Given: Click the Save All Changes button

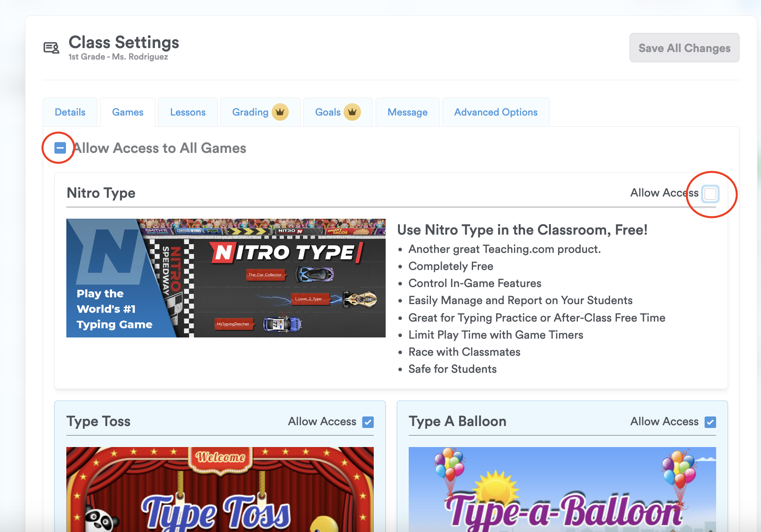Looking at the screenshot, I should click(684, 48).
